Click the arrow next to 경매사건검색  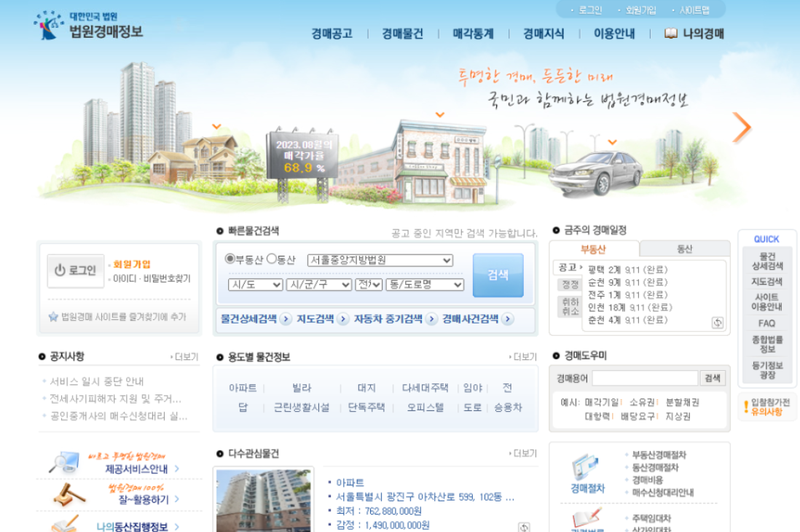(x=508, y=319)
